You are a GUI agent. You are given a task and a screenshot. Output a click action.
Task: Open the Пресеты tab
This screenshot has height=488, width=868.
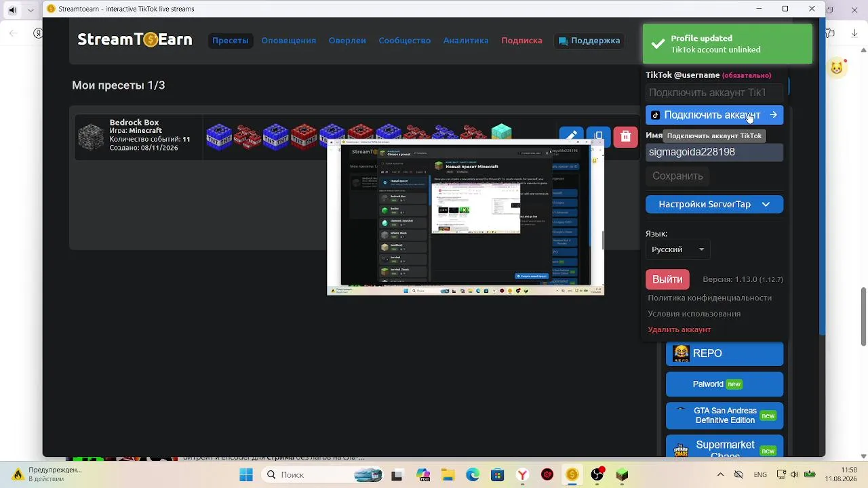(231, 41)
